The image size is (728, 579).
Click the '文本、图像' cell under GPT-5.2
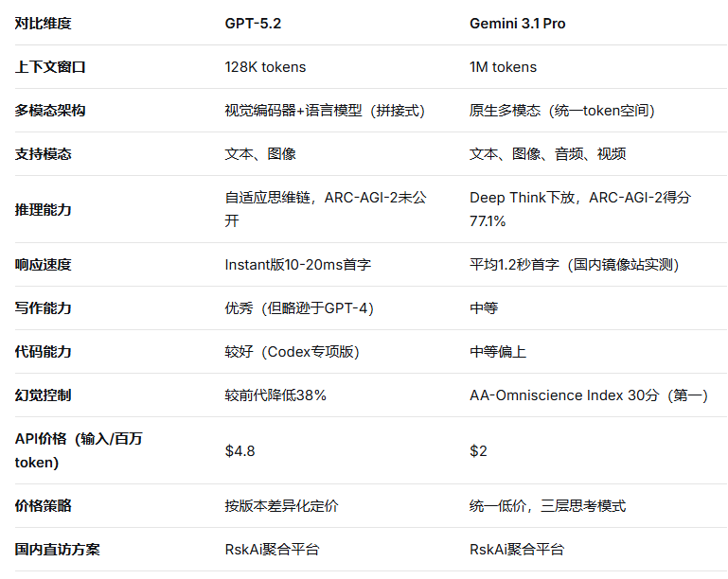point(260,154)
